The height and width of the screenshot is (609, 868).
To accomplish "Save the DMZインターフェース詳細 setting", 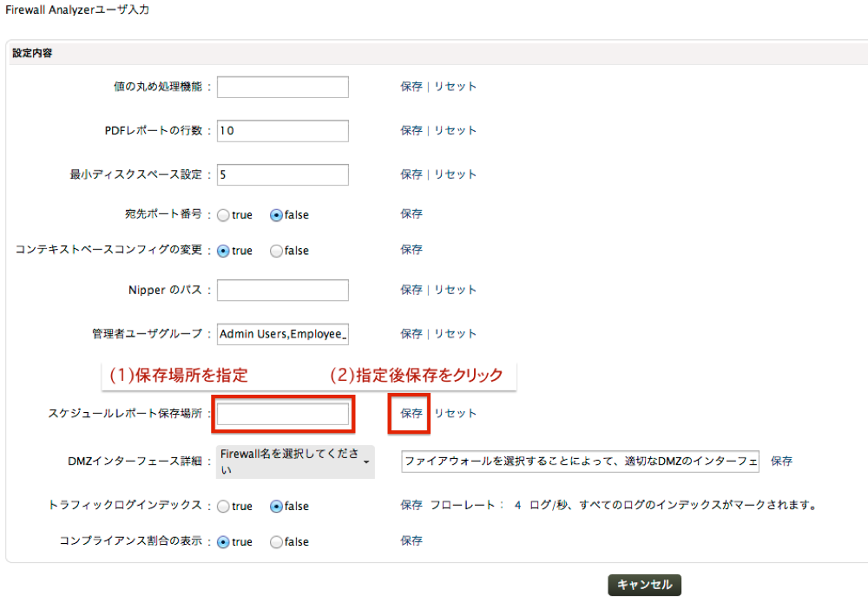I will click(782, 461).
